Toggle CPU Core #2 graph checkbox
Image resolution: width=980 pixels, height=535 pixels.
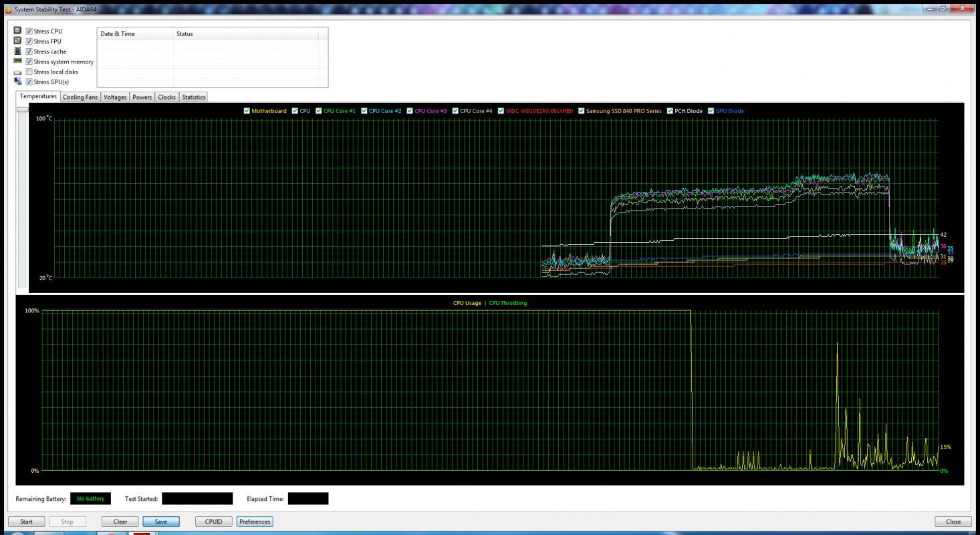364,111
